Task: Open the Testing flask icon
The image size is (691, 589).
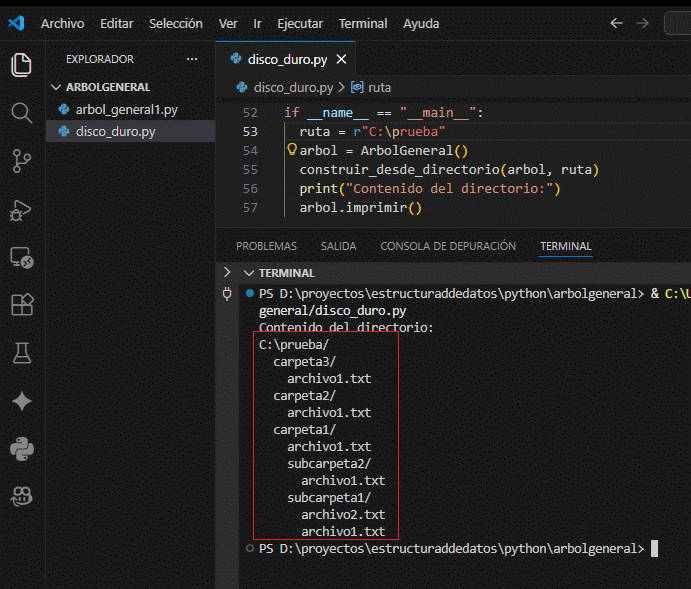Action: 21,352
